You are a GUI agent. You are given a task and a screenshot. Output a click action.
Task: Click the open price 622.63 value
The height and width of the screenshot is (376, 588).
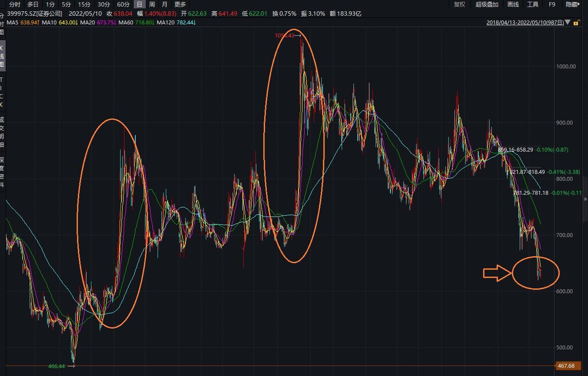click(197, 14)
